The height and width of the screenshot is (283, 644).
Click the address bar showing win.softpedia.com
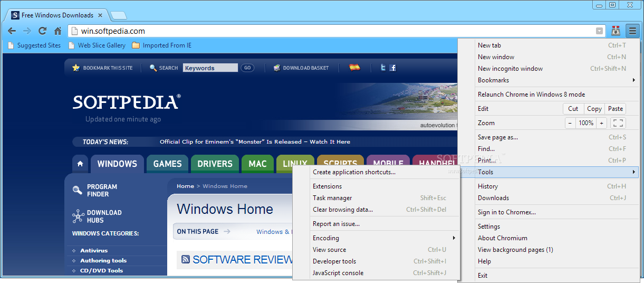[x=336, y=31]
